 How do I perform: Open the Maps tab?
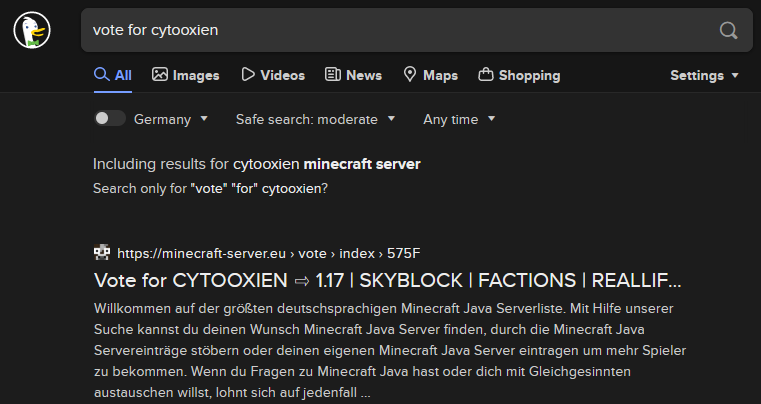(430, 75)
